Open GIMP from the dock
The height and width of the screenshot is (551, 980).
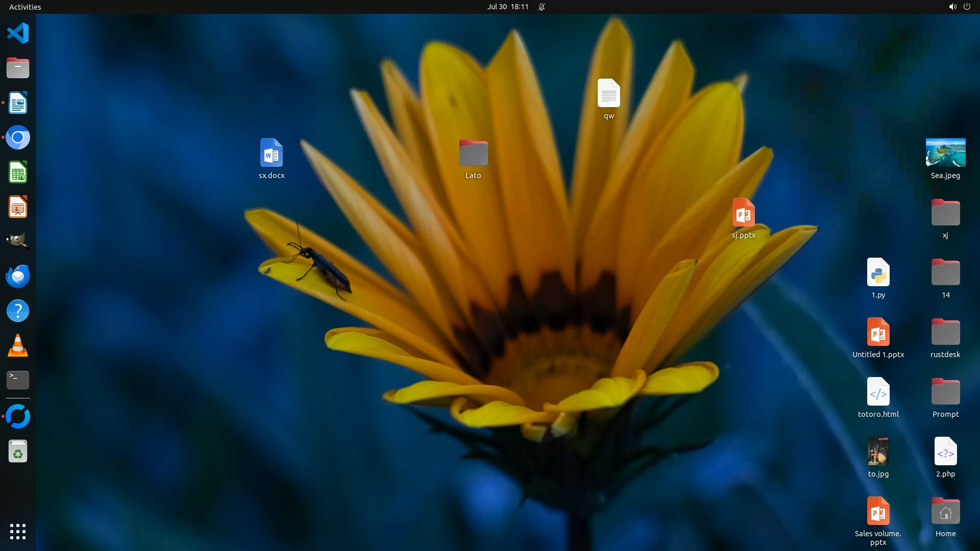(x=18, y=241)
